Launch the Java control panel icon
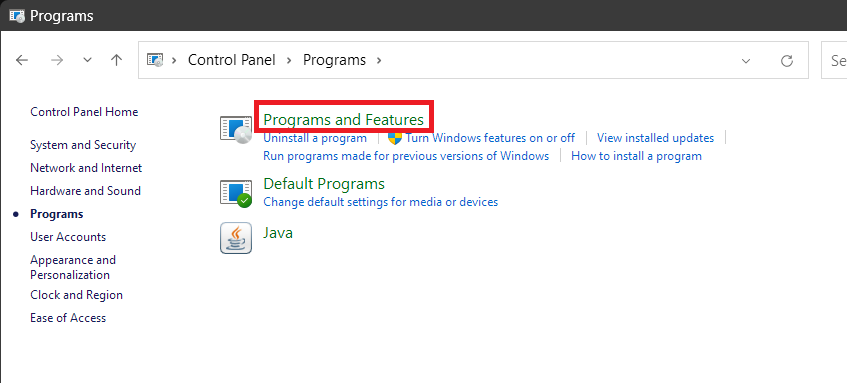 [236, 238]
